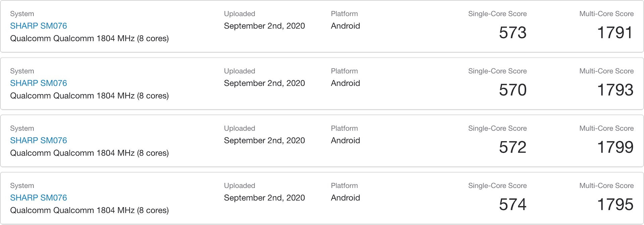Click the upload date in the 1791 row

click(264, 26)
